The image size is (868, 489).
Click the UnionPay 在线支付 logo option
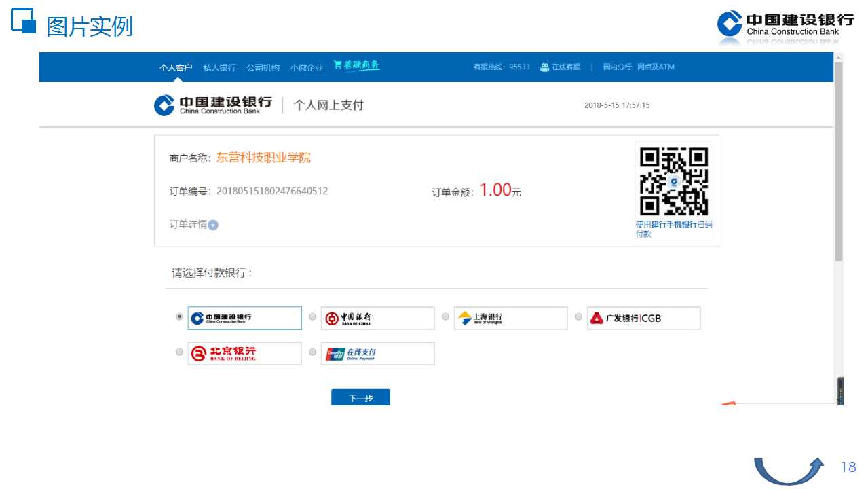(x=377, y=353)
